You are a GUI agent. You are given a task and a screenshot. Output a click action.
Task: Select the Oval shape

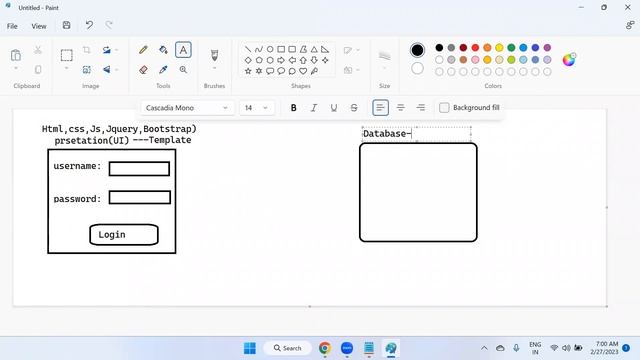coord(270,49)
